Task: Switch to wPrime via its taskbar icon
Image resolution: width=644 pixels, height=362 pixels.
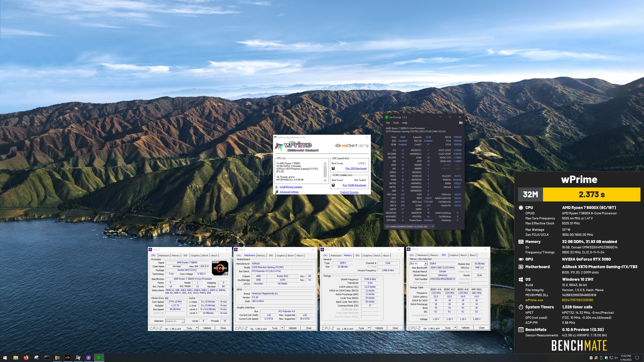Action: point(78,358)
